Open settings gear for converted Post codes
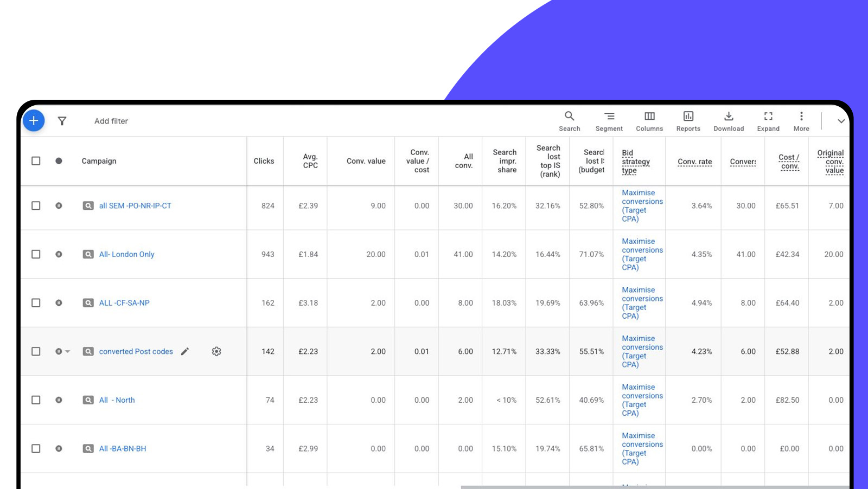This screenshot has height=489, width=868. [216, 351]
